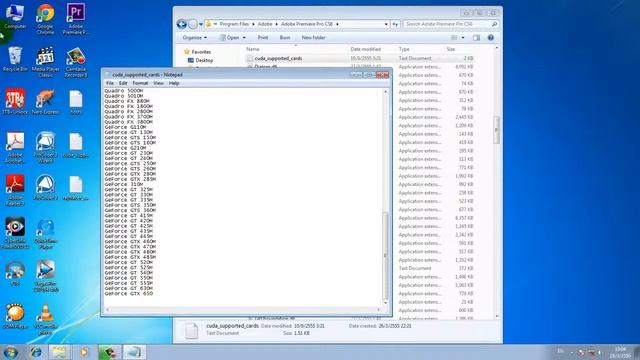This screenshot has height=360, width=640.
Task: Switch to the Camtasia recorder taskbar button
Action: (109, 352)
